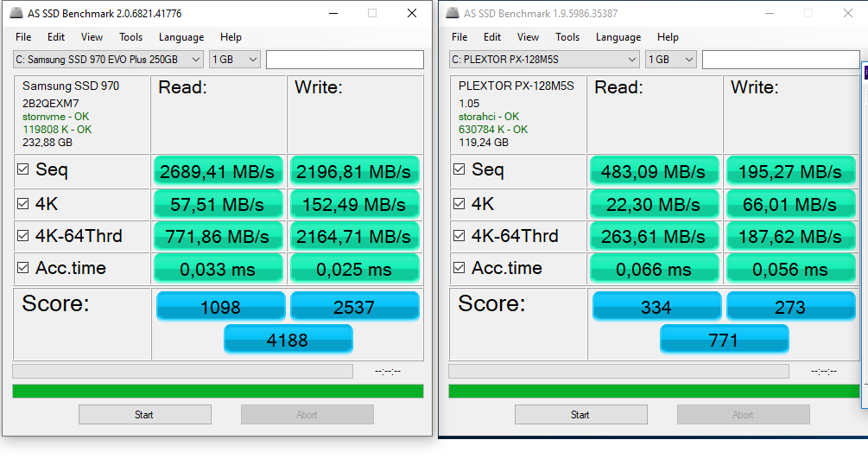Click the Seq write result 195,27 MB/s

791,171
